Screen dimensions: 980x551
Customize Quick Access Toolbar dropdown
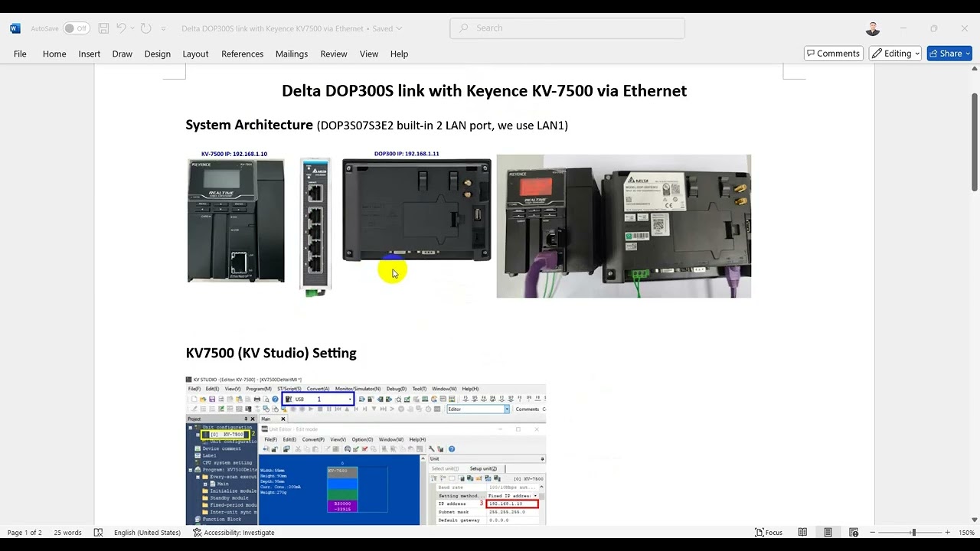163,28
